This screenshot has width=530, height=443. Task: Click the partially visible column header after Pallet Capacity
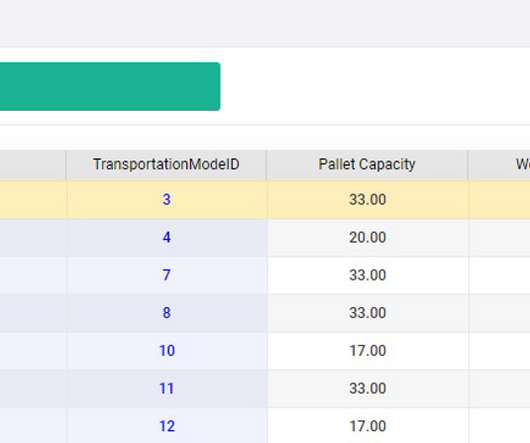click(x=500, y=165)
